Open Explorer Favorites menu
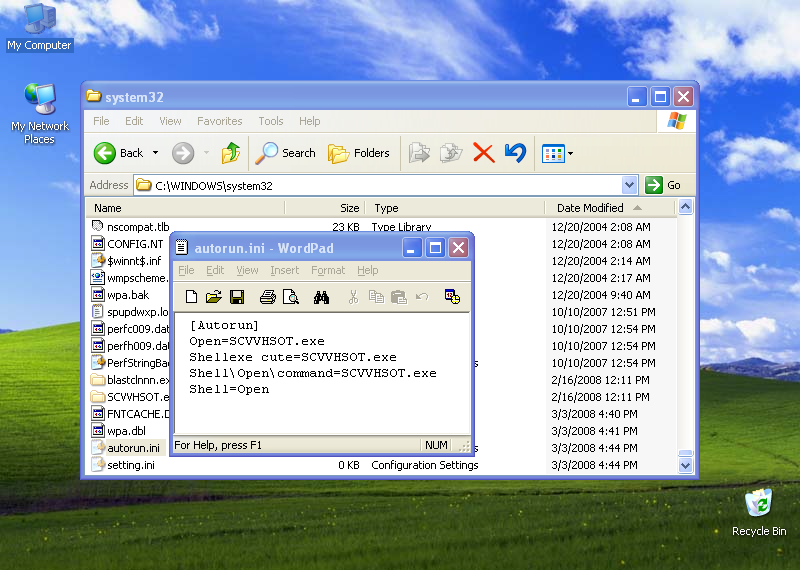The height and width of the screenshot is (570, 800). click(219, 121)
